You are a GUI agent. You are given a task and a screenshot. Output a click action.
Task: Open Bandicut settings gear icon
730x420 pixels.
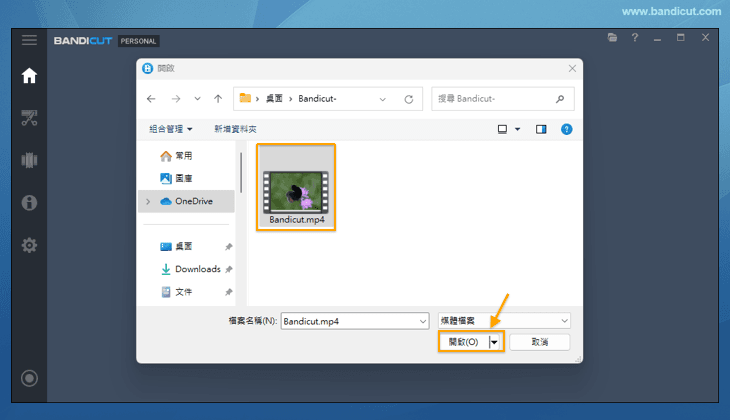[29, 245]
